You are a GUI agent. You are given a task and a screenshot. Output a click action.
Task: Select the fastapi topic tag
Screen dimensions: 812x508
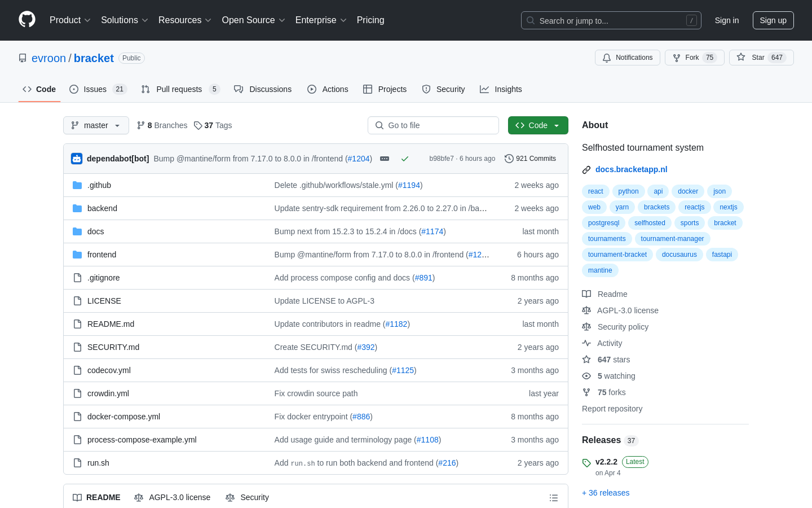click(722, 255)
